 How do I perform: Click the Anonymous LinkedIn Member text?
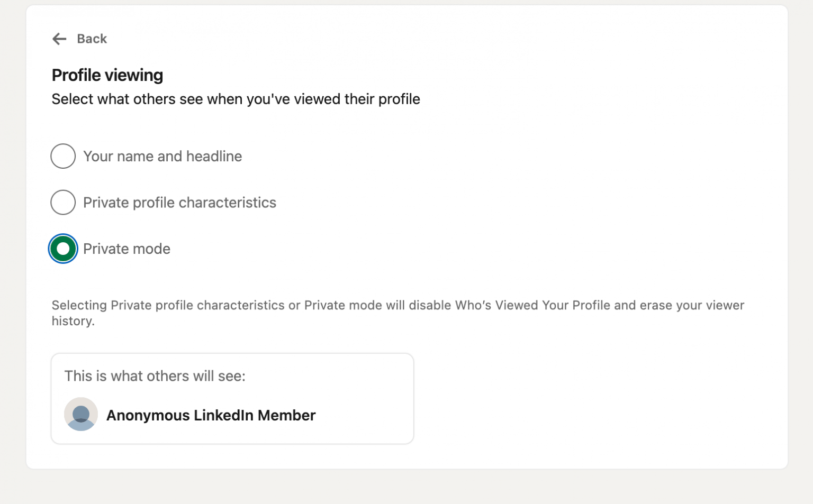pos(210,416)
